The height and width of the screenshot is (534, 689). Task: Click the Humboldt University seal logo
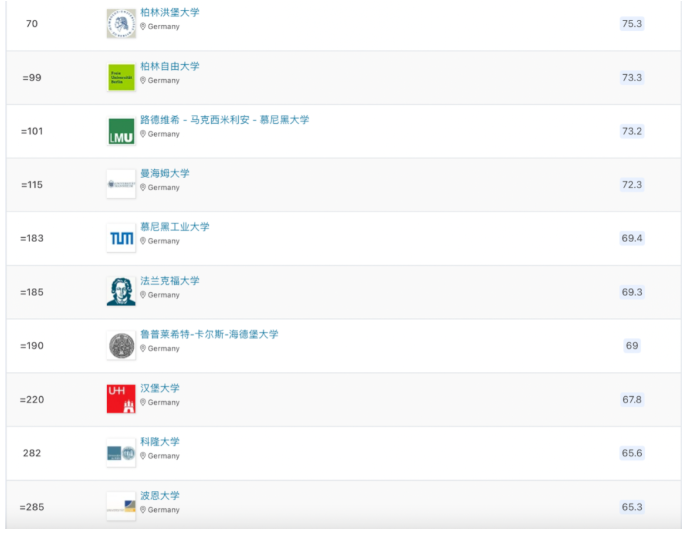pyautogui.click(x=121, y=24)
